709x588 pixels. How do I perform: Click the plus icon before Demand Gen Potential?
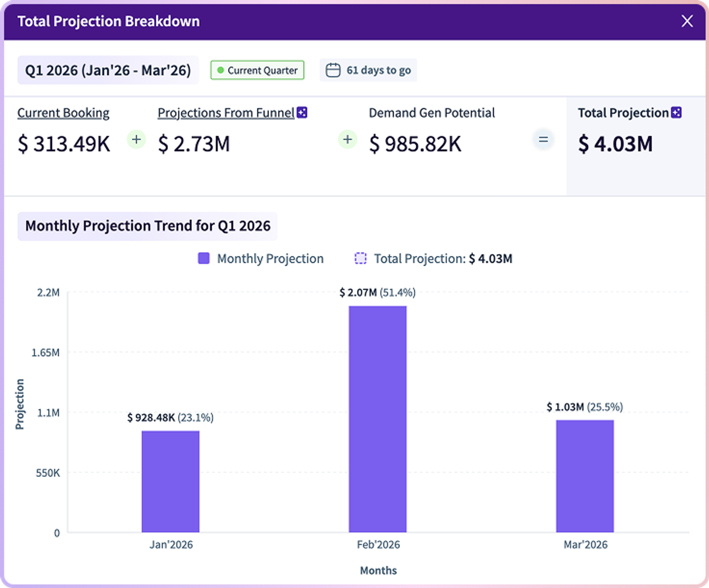coord(347,139)
